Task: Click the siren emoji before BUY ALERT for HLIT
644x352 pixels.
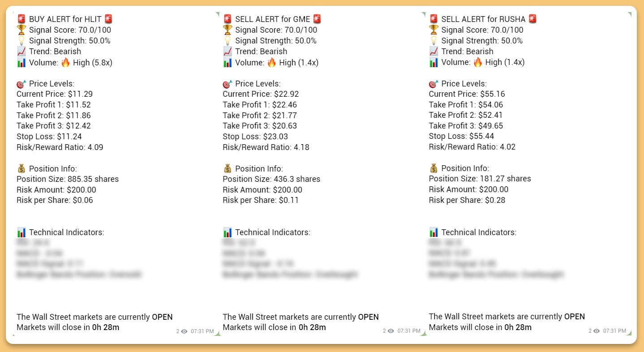Action: coord(22,19)
